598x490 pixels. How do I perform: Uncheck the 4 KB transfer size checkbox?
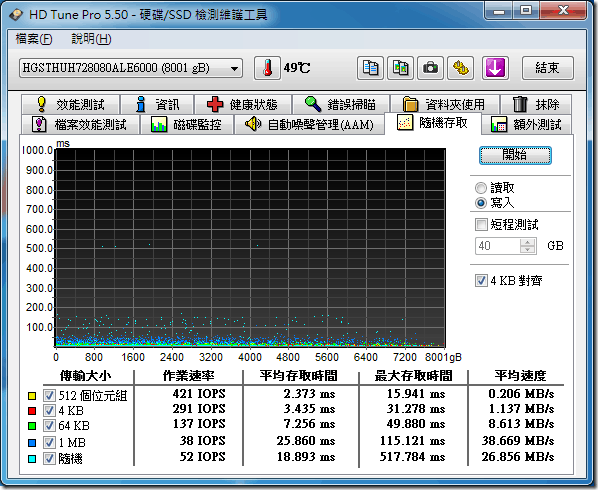point(49,410)
